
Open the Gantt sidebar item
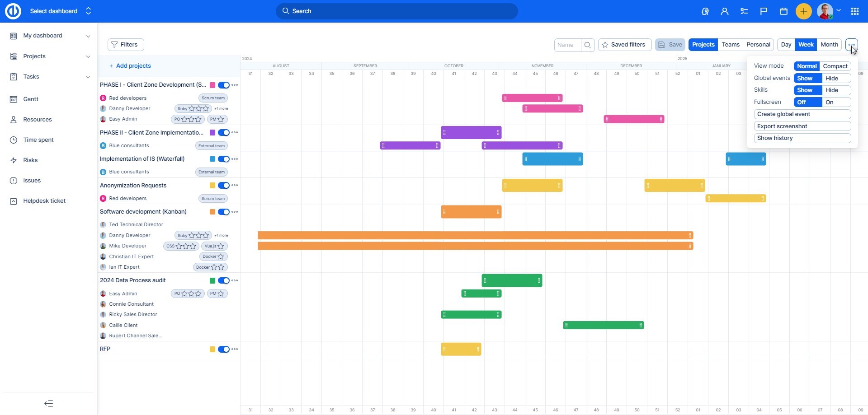[x=31, y=99]
